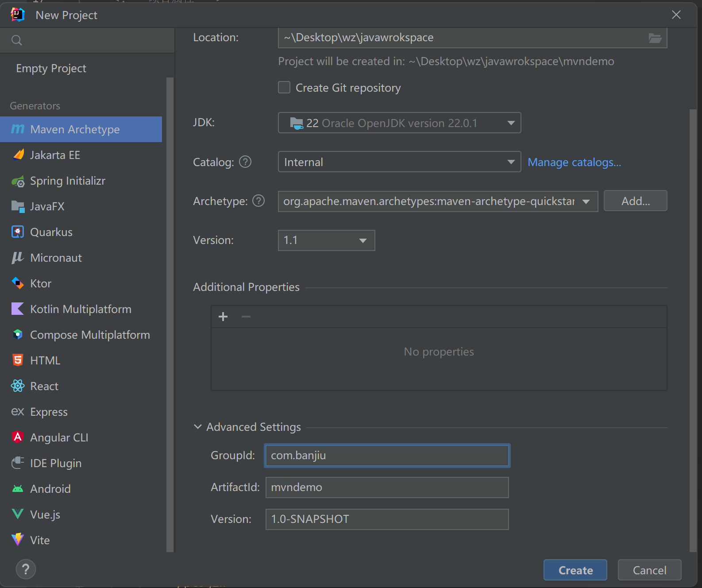Screen dimensions: 702x588
Task: Click the Add... archetype button
Action: 635,201
